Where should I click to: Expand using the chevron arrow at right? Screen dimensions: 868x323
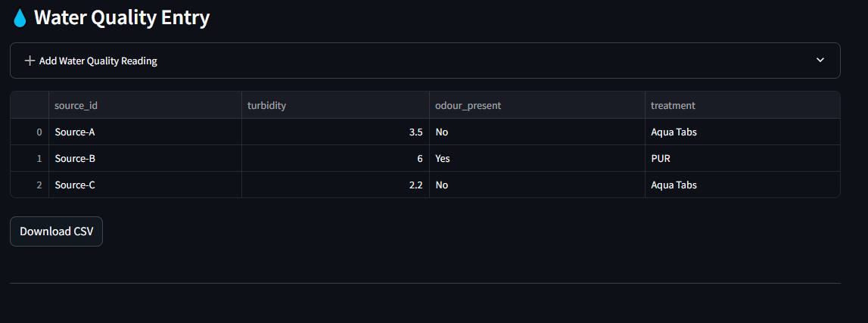(x=820, y=61)
